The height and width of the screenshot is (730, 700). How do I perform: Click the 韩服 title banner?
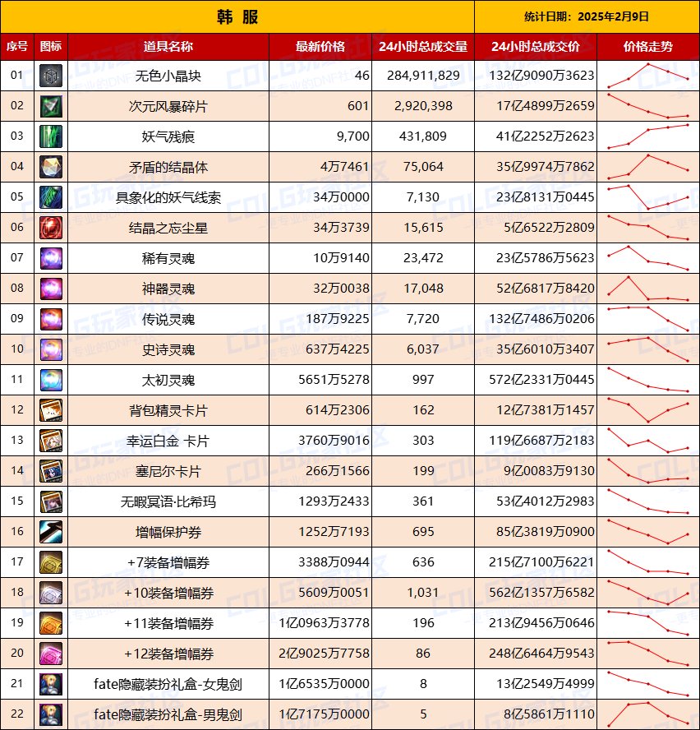point(237,16)
